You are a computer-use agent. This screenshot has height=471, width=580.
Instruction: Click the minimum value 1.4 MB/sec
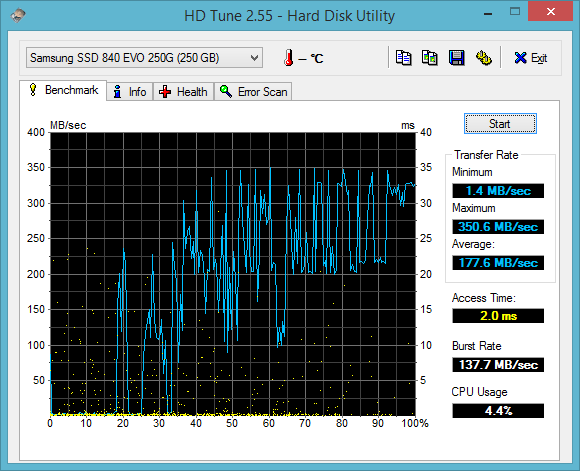[498, 191]
